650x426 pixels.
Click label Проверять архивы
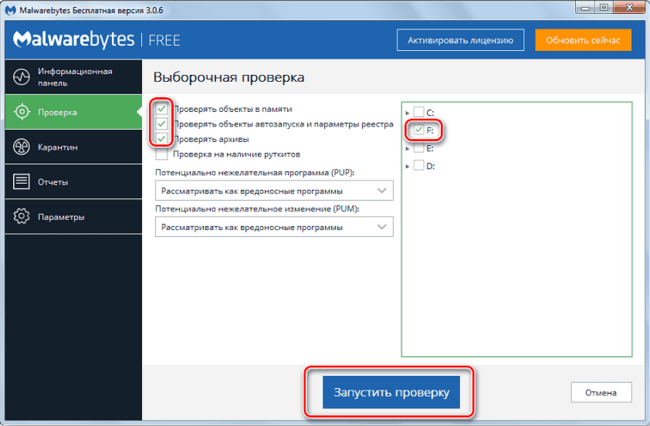point(211,139)
